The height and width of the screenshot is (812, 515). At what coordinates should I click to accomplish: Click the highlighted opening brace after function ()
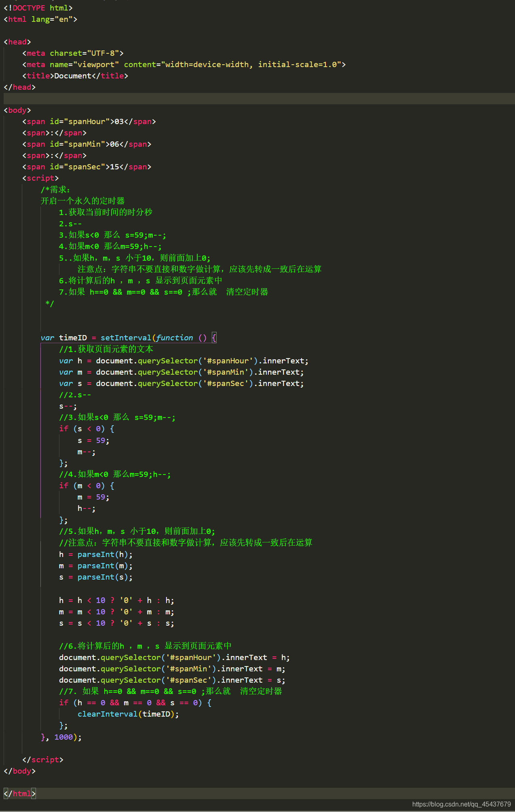(214, 338)
